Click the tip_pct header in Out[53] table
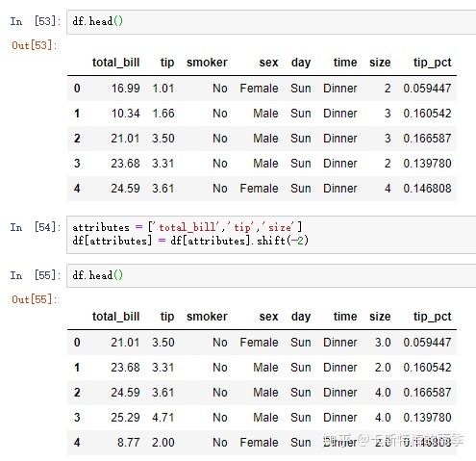The width and height of the screenshot is (476, 461). click(x=433, y=63)
